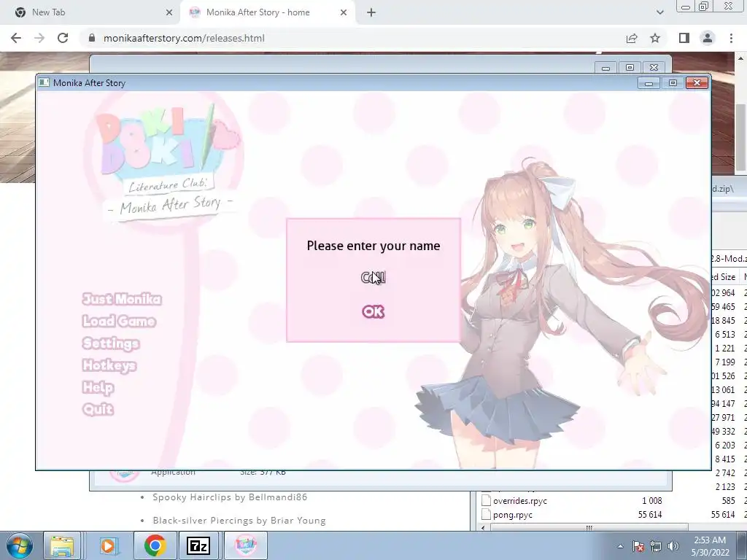Open Windows Start menu
Viewport: 747px width, 560px height.
tap(19, 545)
